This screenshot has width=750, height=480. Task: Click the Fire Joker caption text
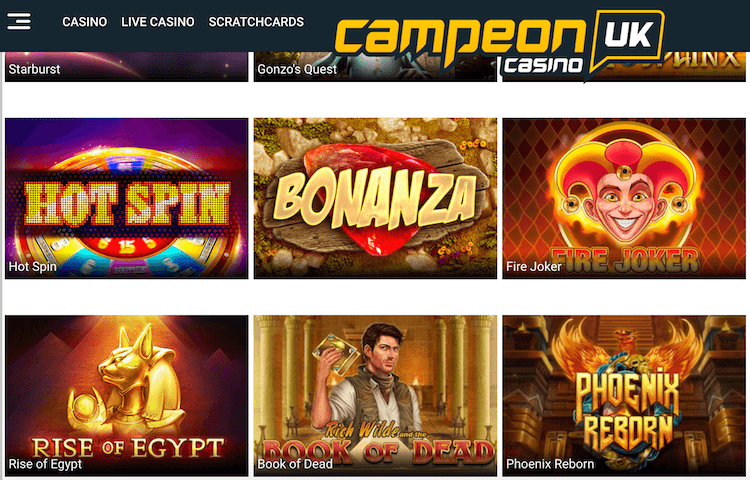pyautogui.click(x=534, y=267)
